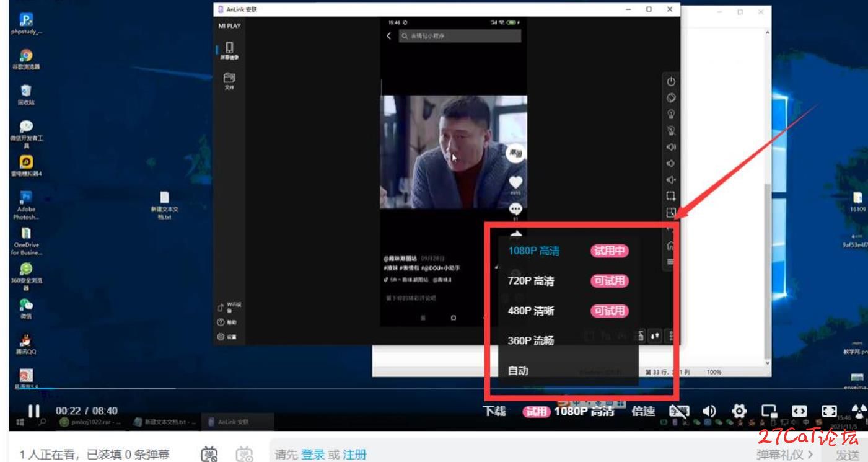Select 自动 automatic quality option
Viewport: 868px width, 462px height.
coord(518,371)
